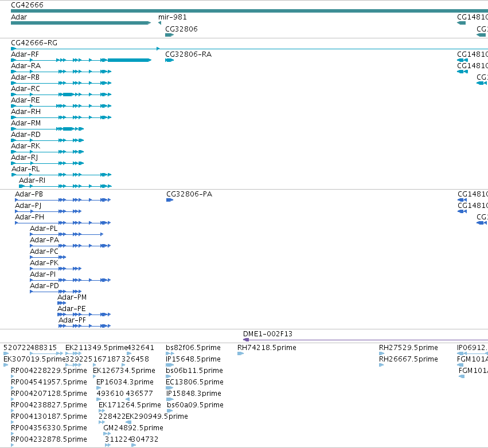Pick the Adar-RJ transcript label

coord(25,158)
